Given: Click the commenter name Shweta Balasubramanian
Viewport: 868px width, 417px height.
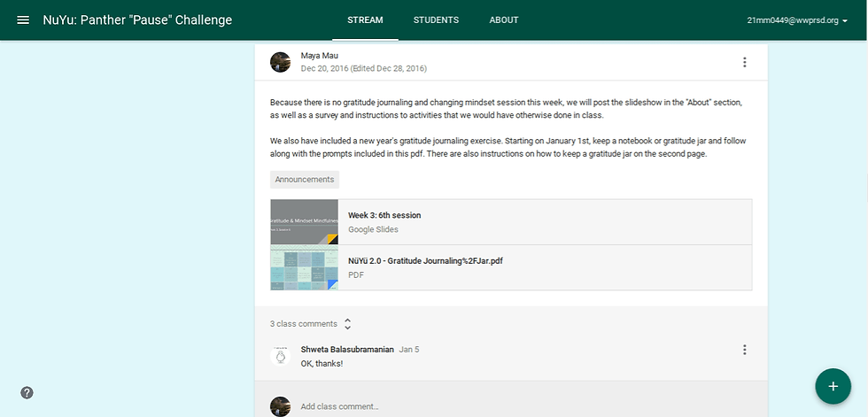Looking at the screenshot, I should [347, 350].
